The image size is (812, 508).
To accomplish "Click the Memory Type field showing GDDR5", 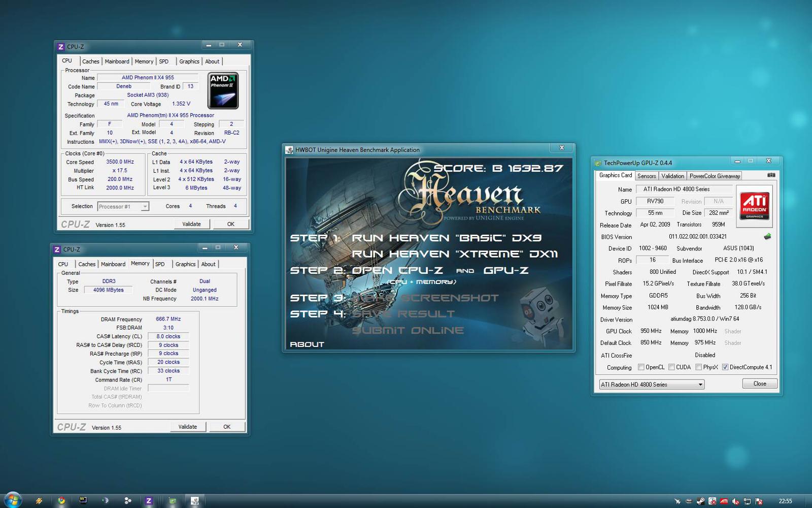I will pyautogui.click(x=658, y=295).
